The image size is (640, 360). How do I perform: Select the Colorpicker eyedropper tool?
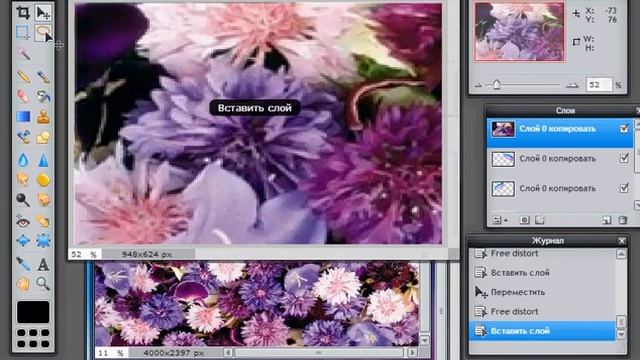point(23,264)
